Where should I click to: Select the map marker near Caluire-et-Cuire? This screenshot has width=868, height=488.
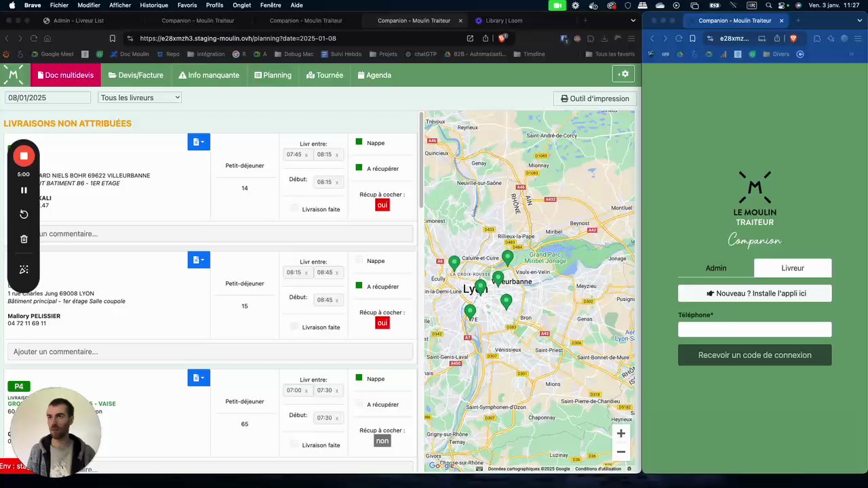tap(454, 264)
